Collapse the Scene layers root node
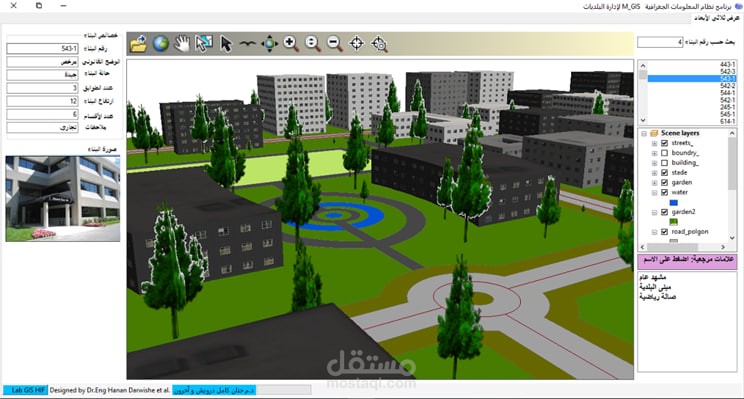The height and width of the screenshot is (399, 744). (x=644, y=133)
